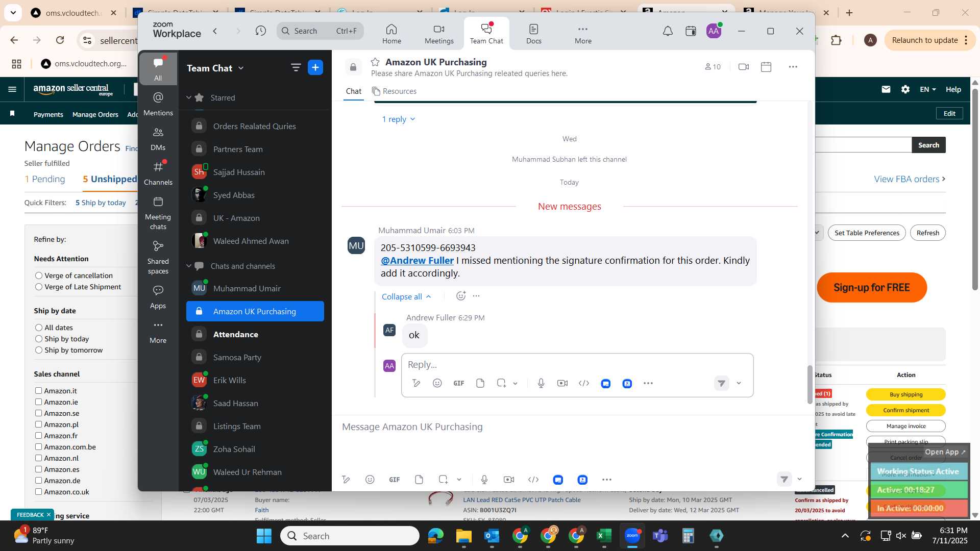Add emoji reaction to Umair's message
The image size is (980, 551).
click(x=461, y=296)
